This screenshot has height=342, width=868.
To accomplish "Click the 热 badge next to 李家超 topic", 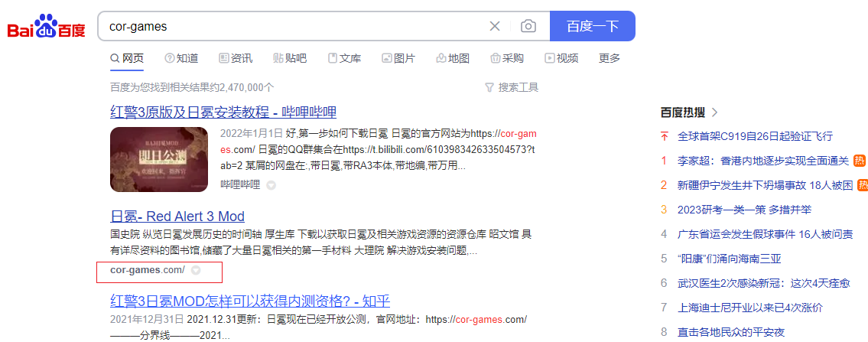I will pyautogui.click(x=859, y=161).
